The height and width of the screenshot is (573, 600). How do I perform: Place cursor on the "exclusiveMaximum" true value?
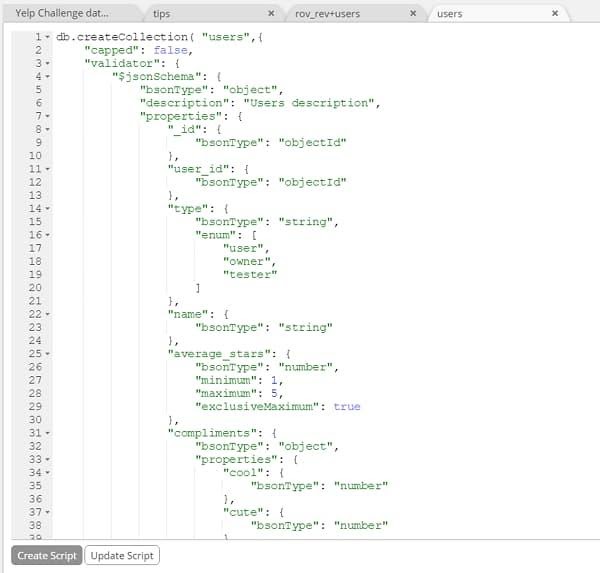point(347,407)
